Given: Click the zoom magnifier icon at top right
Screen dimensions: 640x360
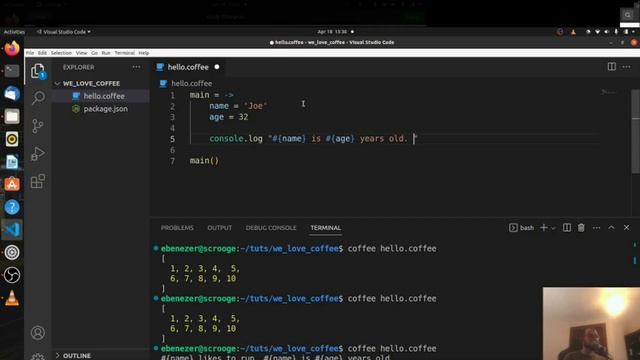Looking at the screenshot, I should 628,15.
